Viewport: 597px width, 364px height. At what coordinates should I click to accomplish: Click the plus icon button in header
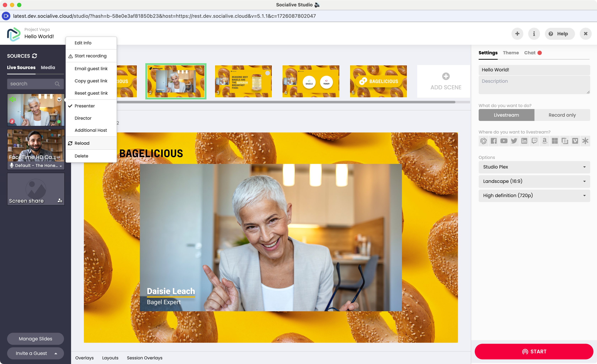[x=517, y=34]
